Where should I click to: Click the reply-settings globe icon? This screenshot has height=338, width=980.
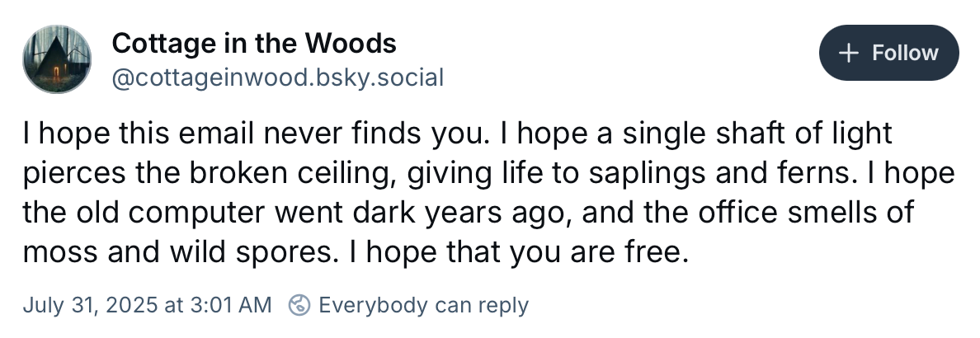[x=299, y=305]
